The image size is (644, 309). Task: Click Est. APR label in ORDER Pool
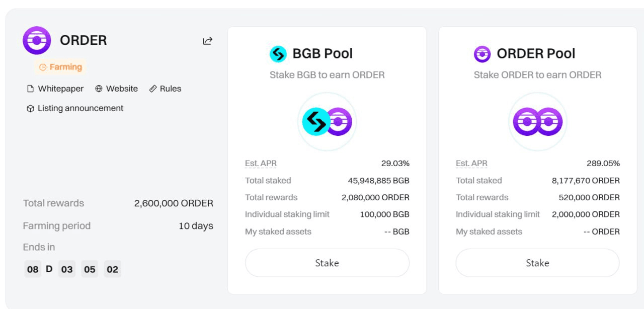(471, 164)
